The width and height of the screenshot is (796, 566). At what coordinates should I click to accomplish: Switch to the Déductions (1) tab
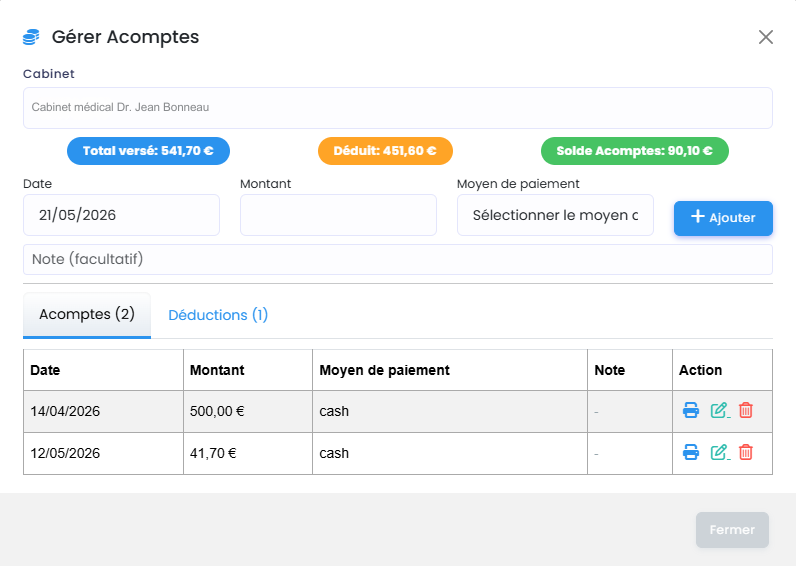tap(218, 315)
